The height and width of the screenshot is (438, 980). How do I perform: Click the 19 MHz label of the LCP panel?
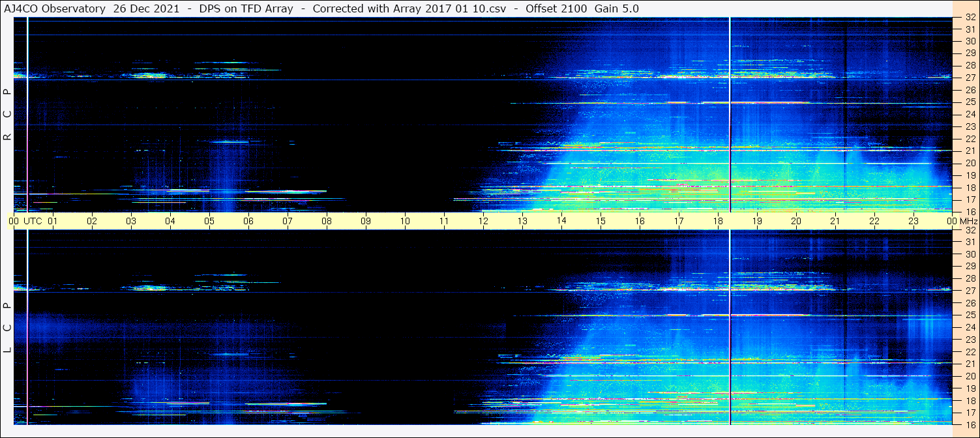(x=970, y=388)
